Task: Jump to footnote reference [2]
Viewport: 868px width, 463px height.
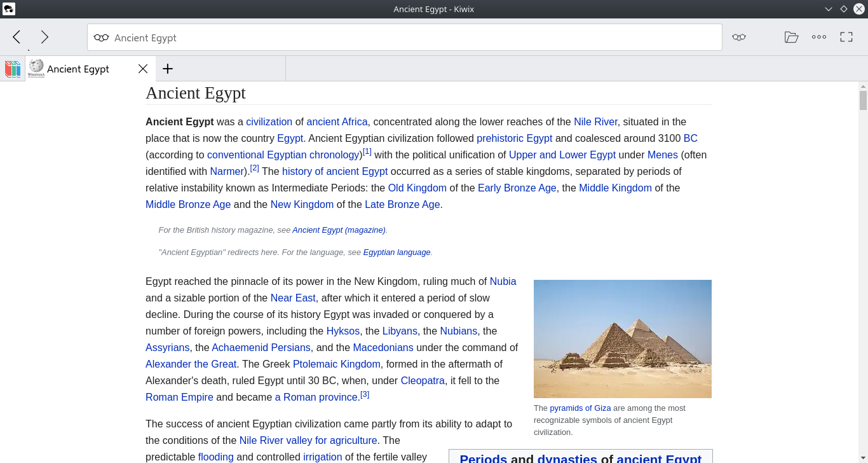Action: pos(255,168)
